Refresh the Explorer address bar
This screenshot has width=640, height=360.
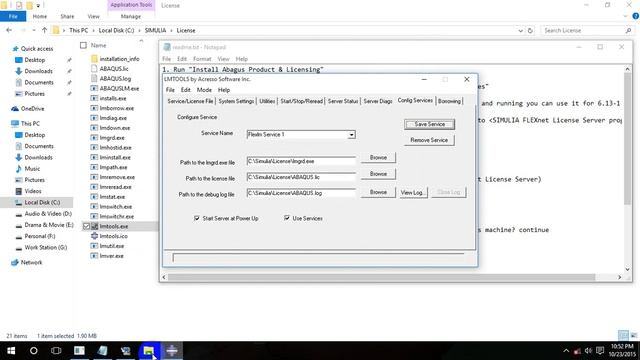click(x=530, y=31)
